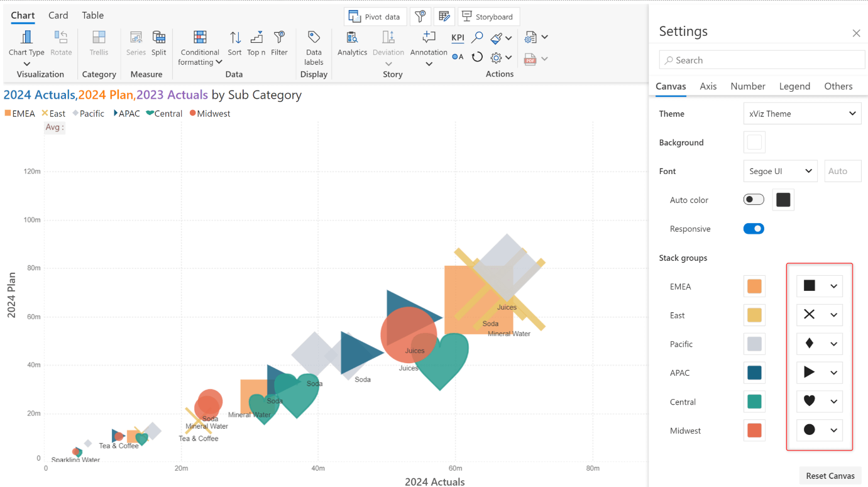The image size is (868, 487).
Task: Click the Background color swatch
Action: [x=754, y=143]
